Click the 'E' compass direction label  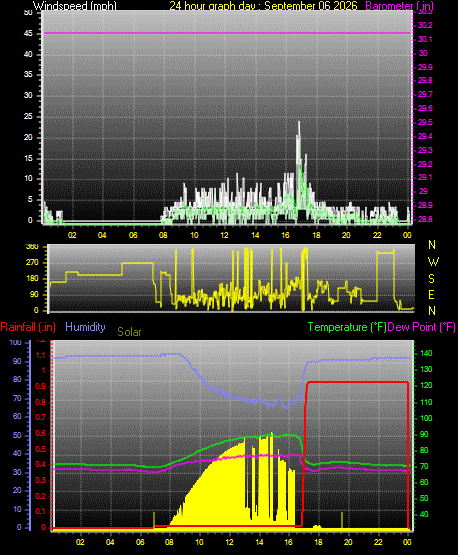coord(431,295)
